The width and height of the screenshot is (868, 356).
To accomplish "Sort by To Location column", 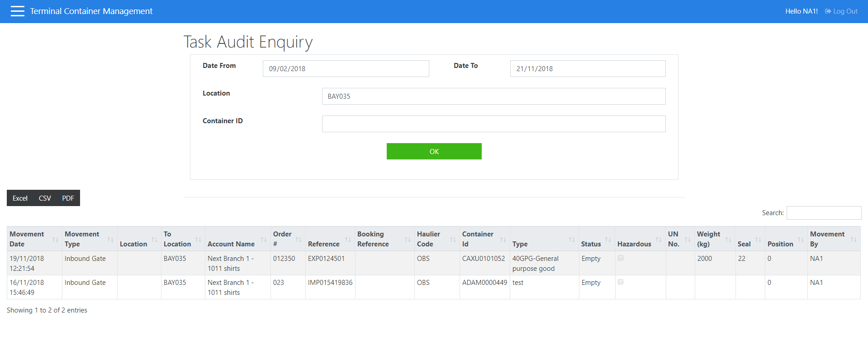I will tap(183, 239).
